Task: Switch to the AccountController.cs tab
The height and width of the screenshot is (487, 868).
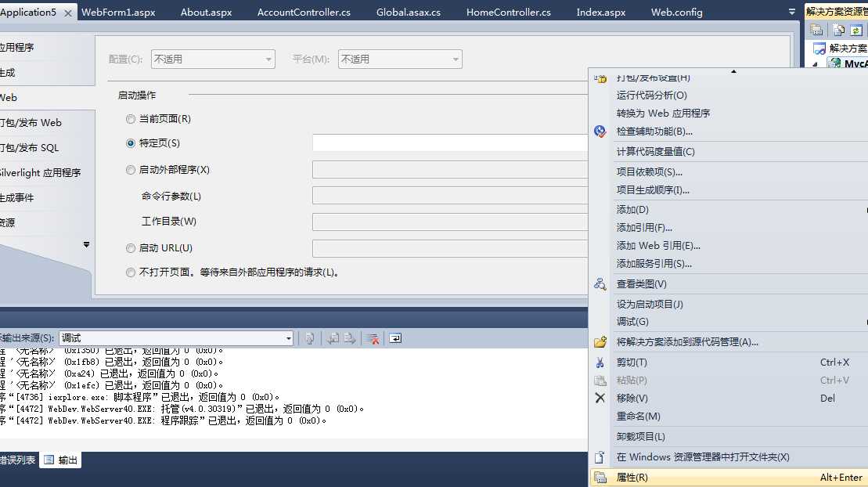Action: pyautogui.click(x=304, y=12)
